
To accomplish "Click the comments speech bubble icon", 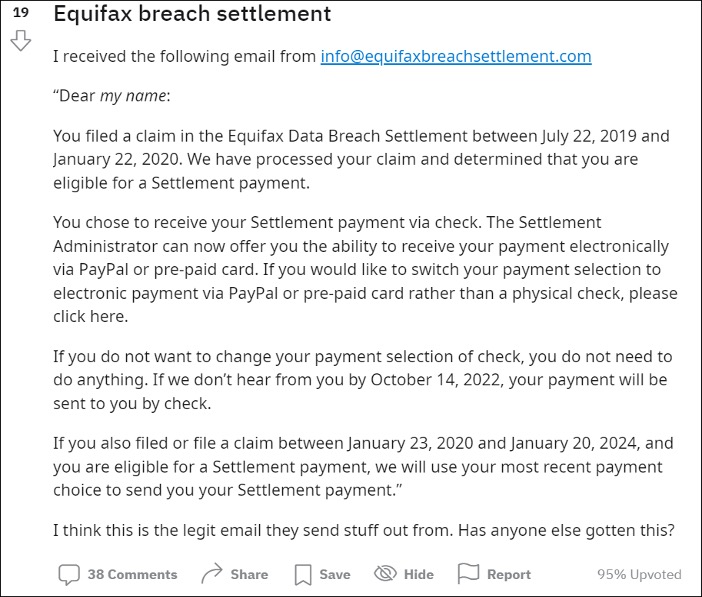I will tap(69, 574).
